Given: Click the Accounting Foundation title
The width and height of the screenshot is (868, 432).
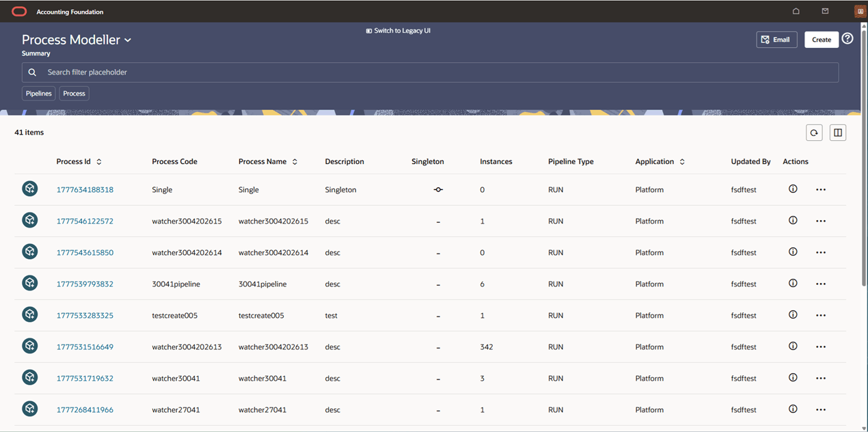Looking at the screenshot, I should (70, 12).
